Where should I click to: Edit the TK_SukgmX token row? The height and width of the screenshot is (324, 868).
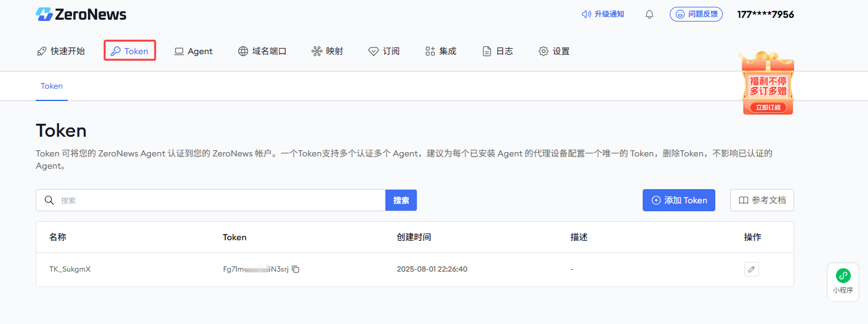pyautogui.click(x=751, y=269)
